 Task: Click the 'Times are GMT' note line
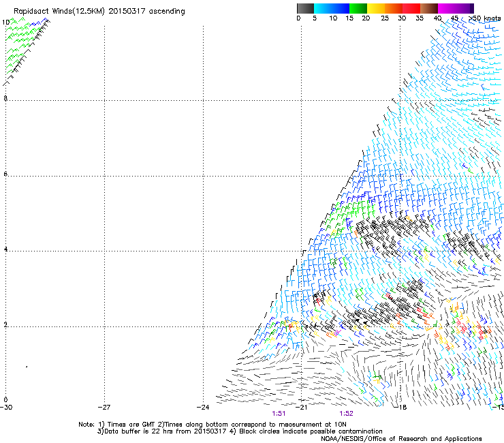click(212, 425)
